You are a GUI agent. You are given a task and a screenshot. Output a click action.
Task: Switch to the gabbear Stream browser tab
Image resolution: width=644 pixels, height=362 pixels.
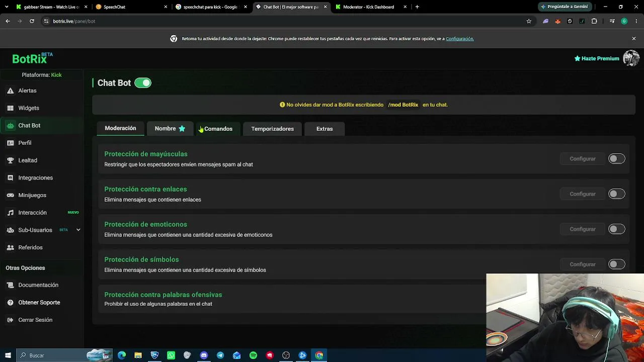coord(52,7)
